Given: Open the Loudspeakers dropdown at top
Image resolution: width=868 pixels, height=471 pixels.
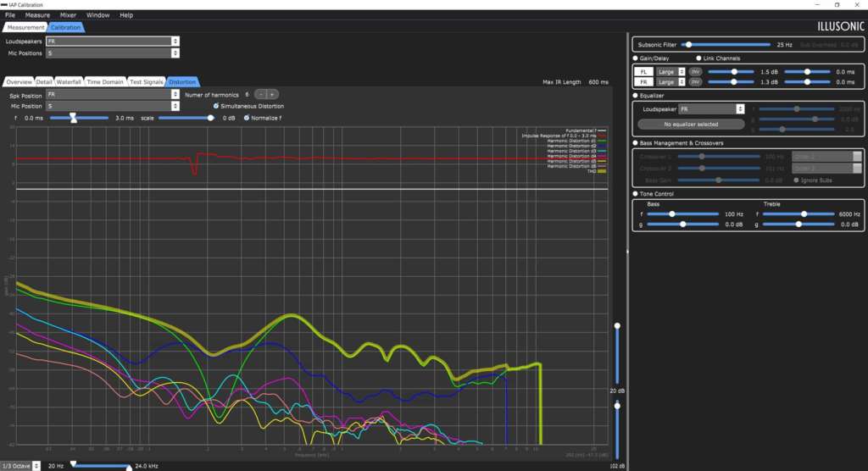Looking at the screenshot, I should pos(113,42).
